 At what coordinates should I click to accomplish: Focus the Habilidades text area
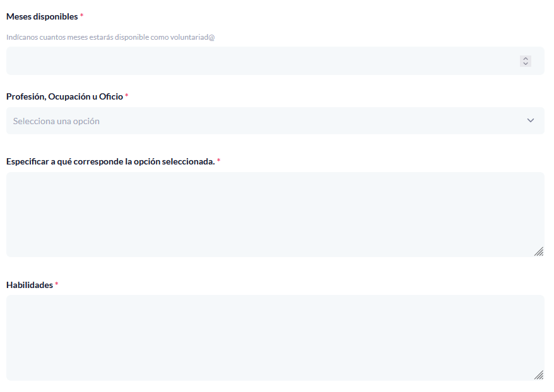click(x=274, y=337)
